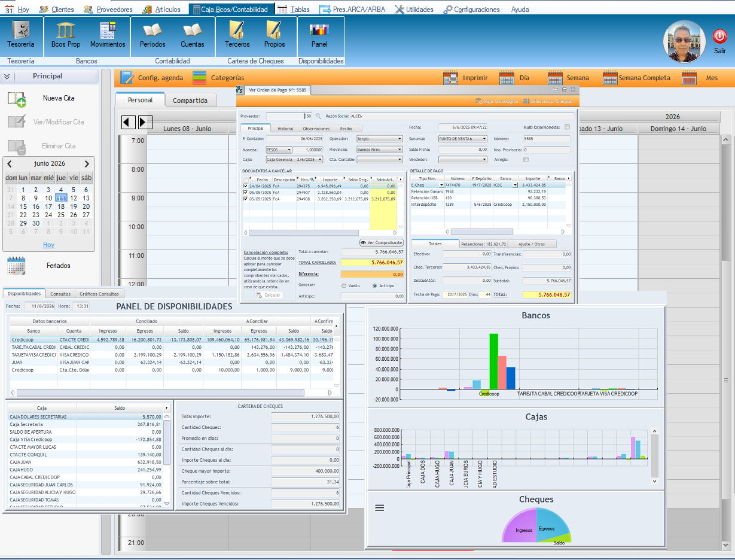Open Moneda PESOS dropdown

[x=279, y=150]
